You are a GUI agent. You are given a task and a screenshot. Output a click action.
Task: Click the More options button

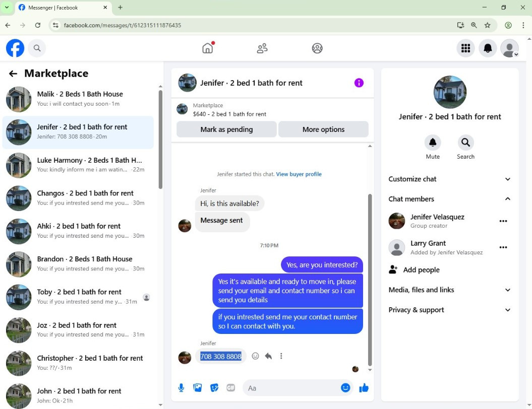(x=323, y=129)
